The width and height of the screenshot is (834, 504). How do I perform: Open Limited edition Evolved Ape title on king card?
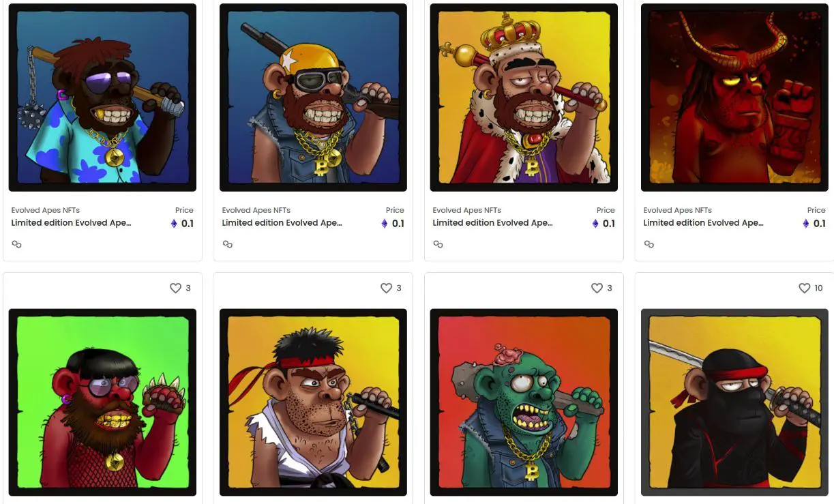(492, 223)
